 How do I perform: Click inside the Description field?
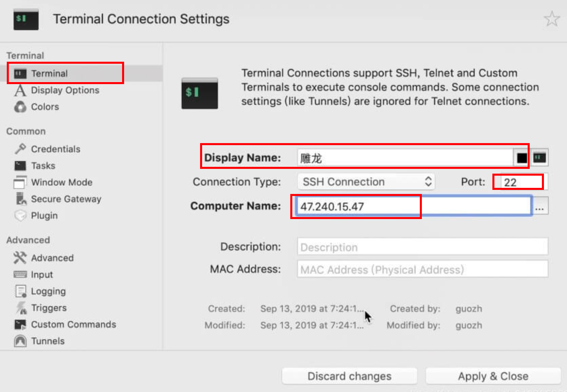tap(422, 247)
